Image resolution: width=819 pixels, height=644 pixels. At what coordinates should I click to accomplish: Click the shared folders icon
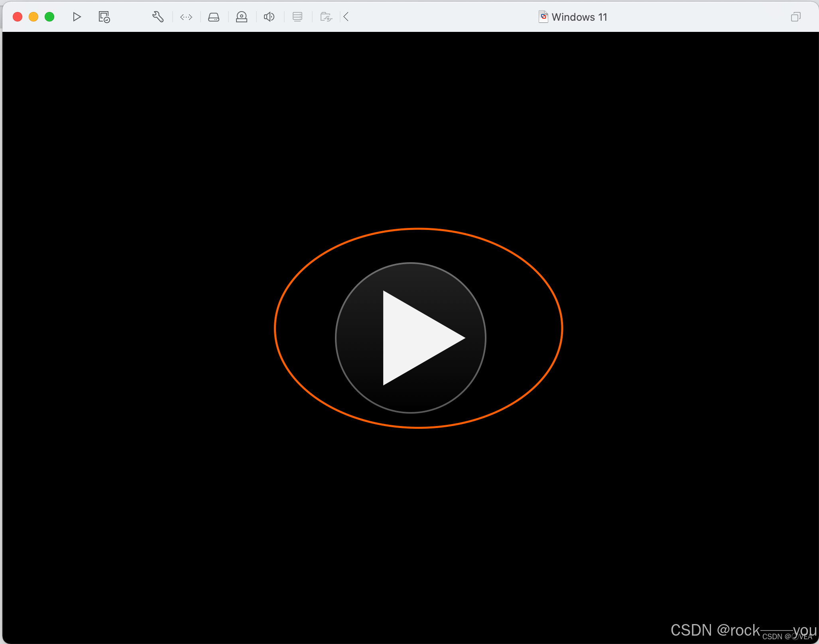326,17
